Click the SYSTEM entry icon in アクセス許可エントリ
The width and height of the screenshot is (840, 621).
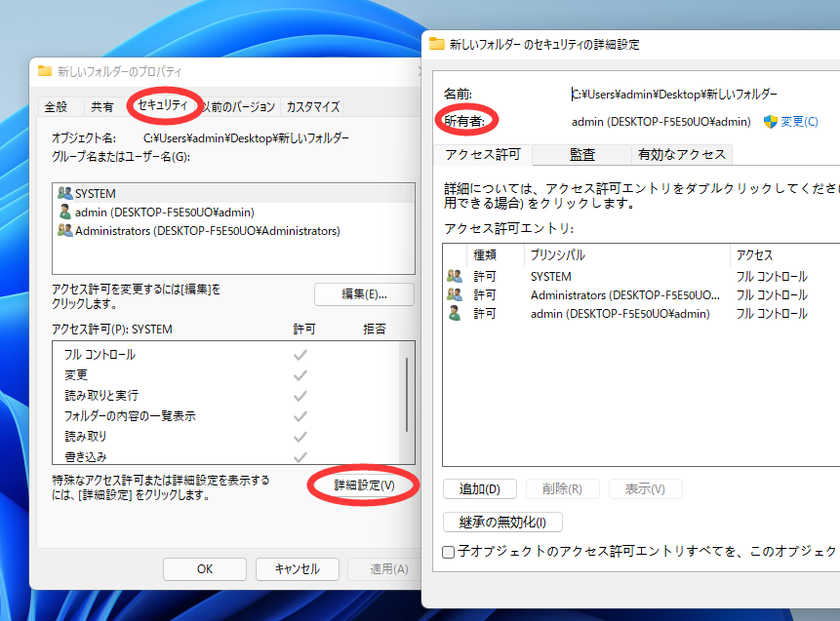click(455, 276)
